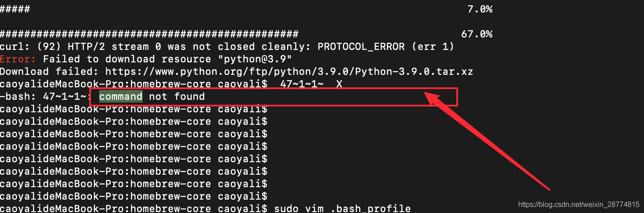Select the "PROTOCOL_ERROR" text
Screen dimensions: 644x213
[361, 46]
